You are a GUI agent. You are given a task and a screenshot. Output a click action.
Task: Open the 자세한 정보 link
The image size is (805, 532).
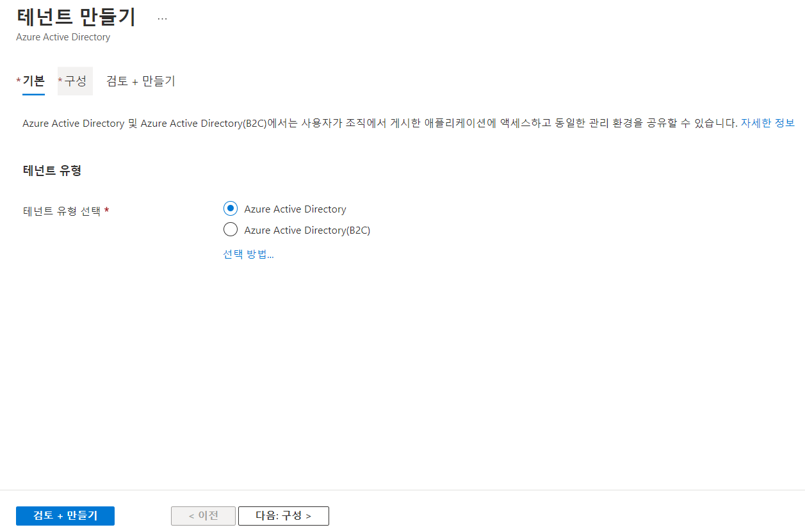768,123
